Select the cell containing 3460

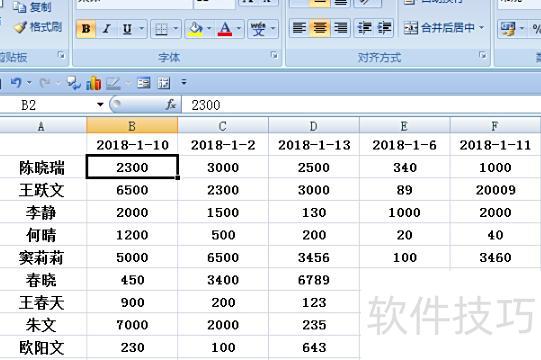tap(495, 257)
